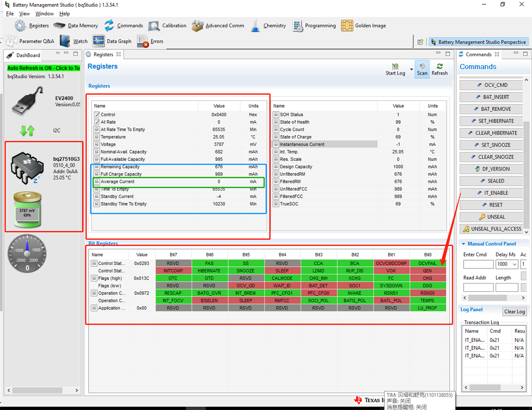Viewport: 532px width, 410px height.
Task: Open the View menu
Action: pyautogui.click(x=25, y=14)
